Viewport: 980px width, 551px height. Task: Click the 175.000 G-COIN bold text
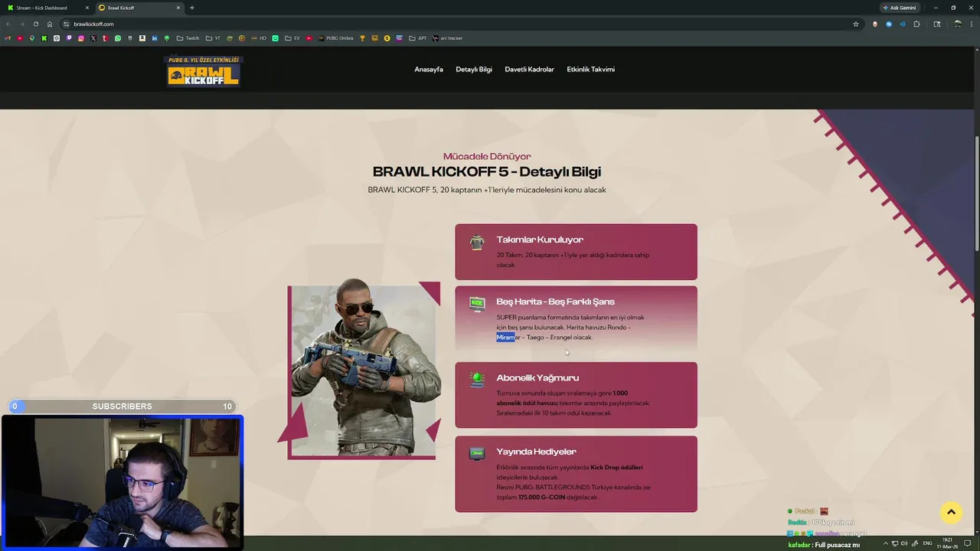tap(541, 497)
